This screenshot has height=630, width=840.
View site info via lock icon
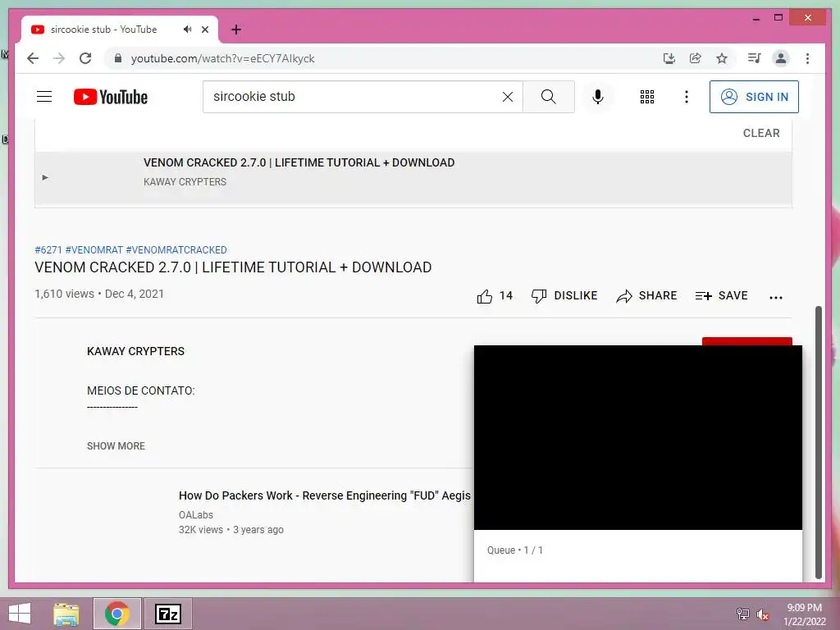(118, 58)
